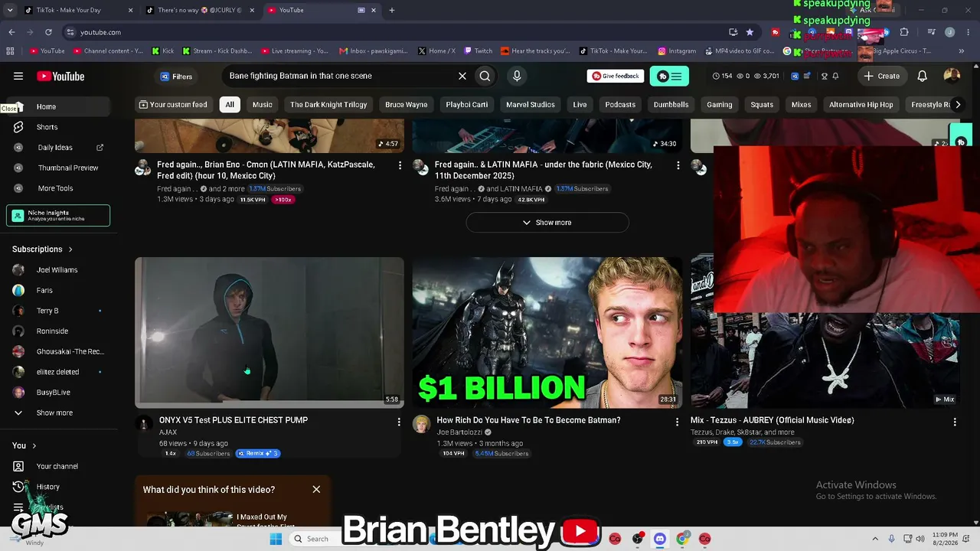This screenshot has width=980, height=551.
Task: Expand the Show more button under Fred again videos
Action: tap(547, 223)
